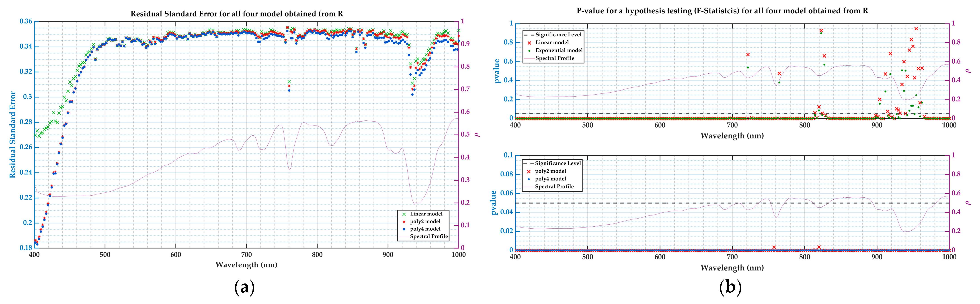The width and height of the screenshot is (980, 304).
Task: Click red X Linear model marker, top-right legend
Action: (x=529, y=43)
